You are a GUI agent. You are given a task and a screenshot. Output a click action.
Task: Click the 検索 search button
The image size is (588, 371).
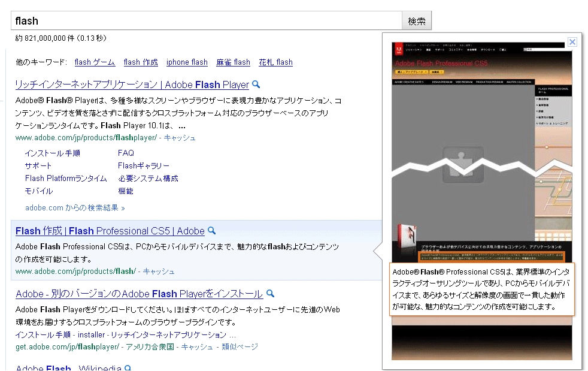417,21
